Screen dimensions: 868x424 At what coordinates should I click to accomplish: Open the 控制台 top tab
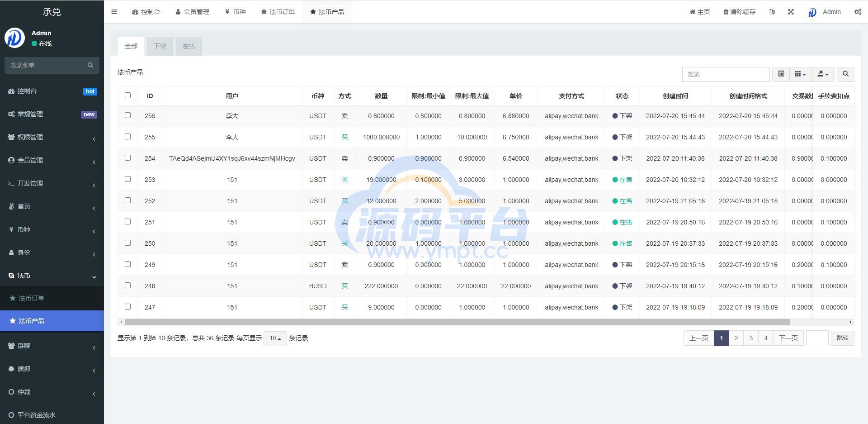point(146,12)
